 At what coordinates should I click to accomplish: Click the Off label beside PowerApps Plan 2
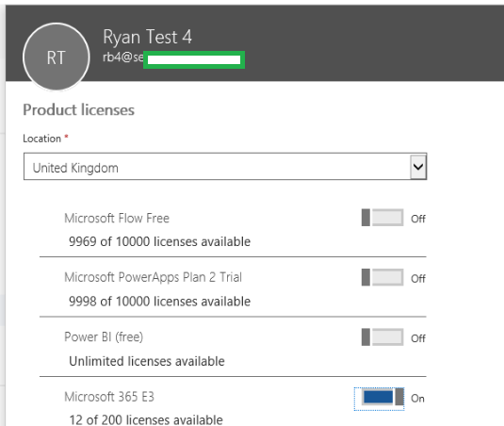418,279
